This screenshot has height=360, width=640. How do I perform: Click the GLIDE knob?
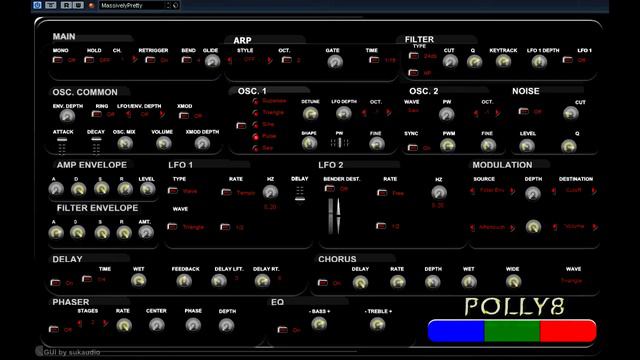coord(212,61)
